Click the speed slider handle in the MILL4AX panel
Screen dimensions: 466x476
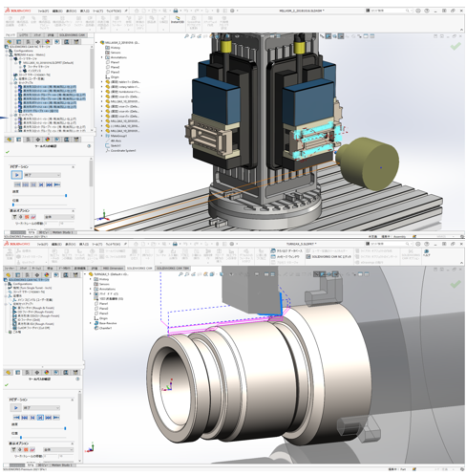click(x=66, y=195)
